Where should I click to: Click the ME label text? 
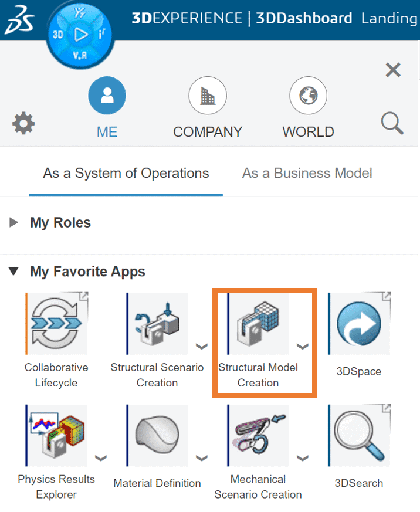click(x=107, y=132)
